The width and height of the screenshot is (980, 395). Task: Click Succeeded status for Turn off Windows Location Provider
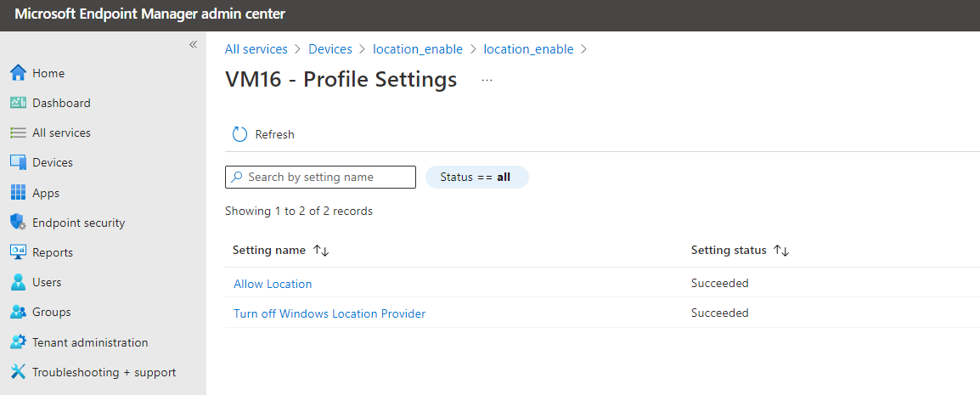coord(719,313)
